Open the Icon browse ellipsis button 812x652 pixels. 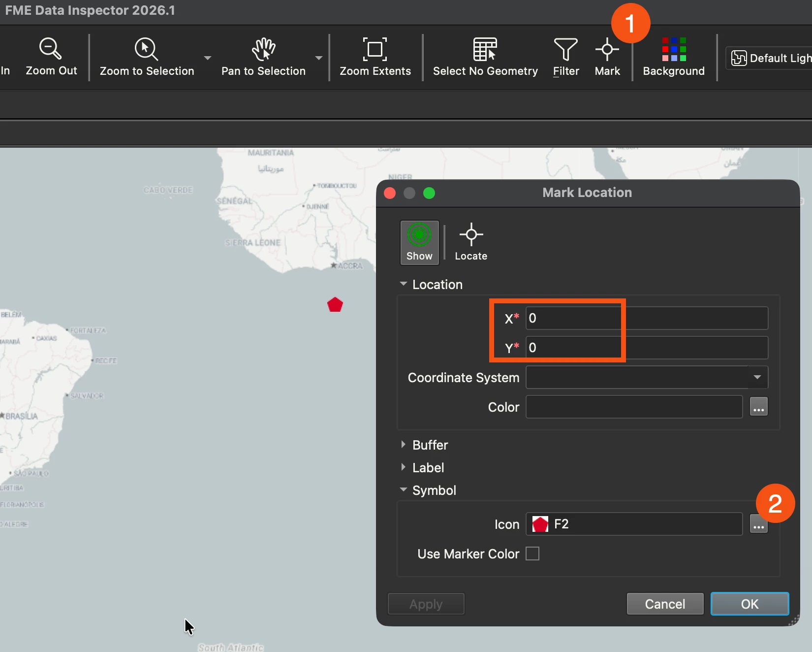[x=758, y=524]
